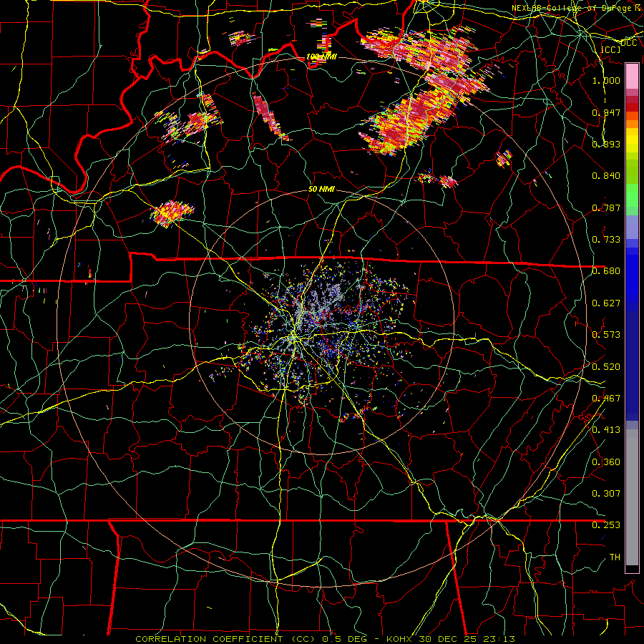Click the TH threshold label
This screenshot has width=644, height=644.
coord(615,557)
